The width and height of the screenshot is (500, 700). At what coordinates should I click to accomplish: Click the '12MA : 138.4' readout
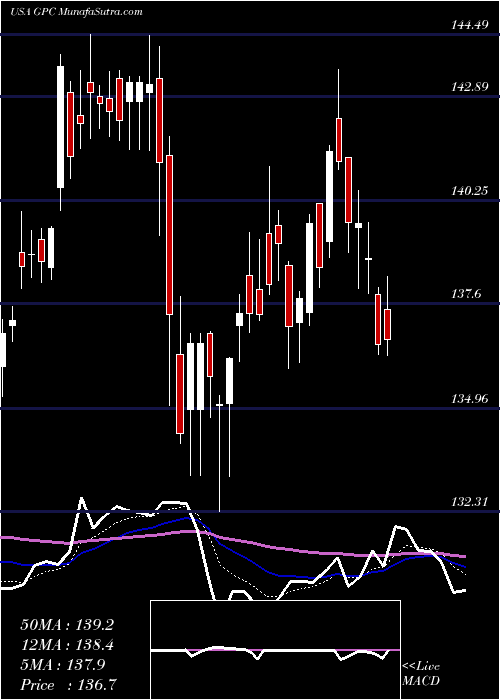click(67, 645)
